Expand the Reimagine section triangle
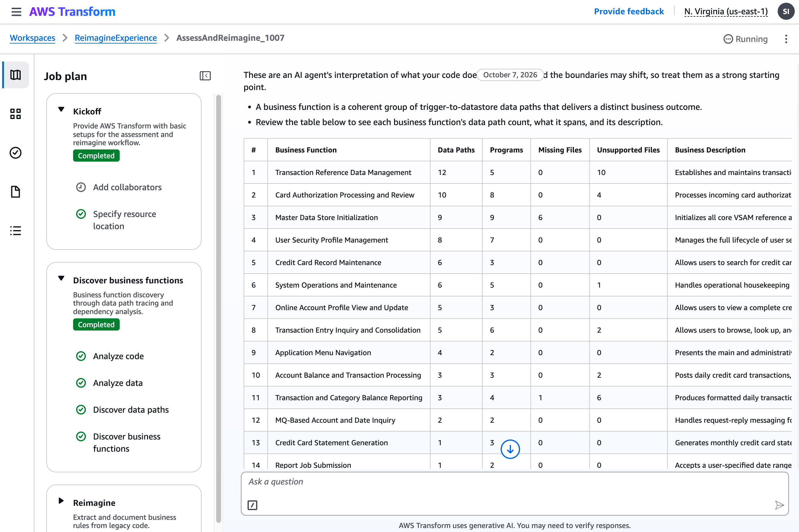Screen dimensions: 799x532 (x=61, y=501)
